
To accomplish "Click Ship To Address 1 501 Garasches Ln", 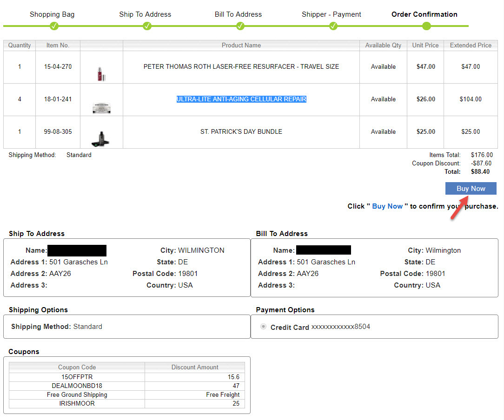I will (79, 262).
